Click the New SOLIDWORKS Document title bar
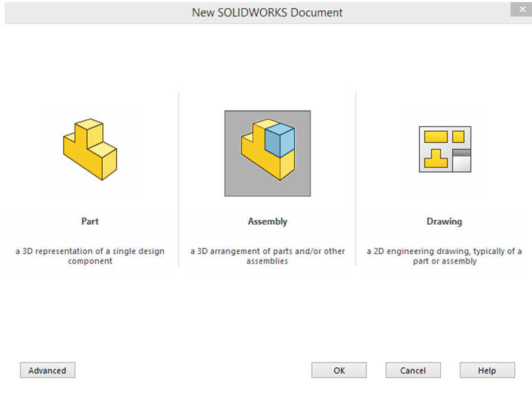 (267, 12)
